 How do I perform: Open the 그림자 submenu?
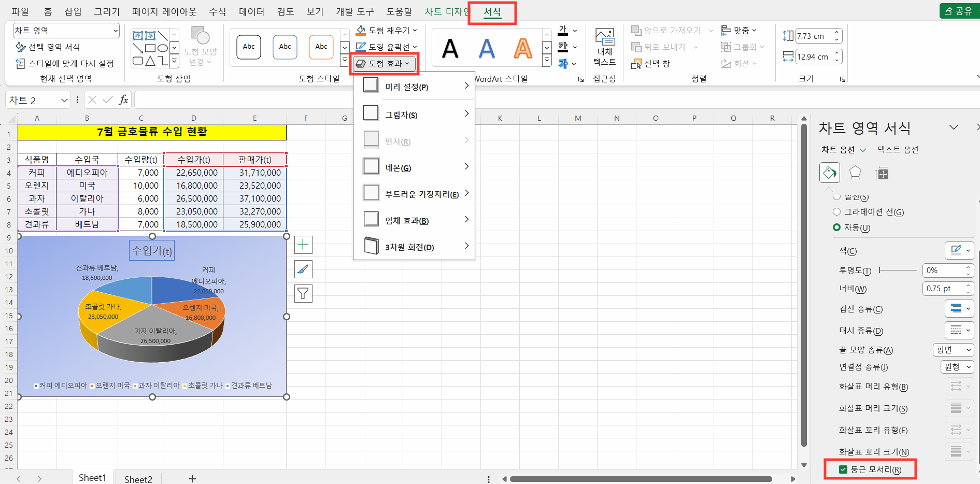[x=414, y=114]
